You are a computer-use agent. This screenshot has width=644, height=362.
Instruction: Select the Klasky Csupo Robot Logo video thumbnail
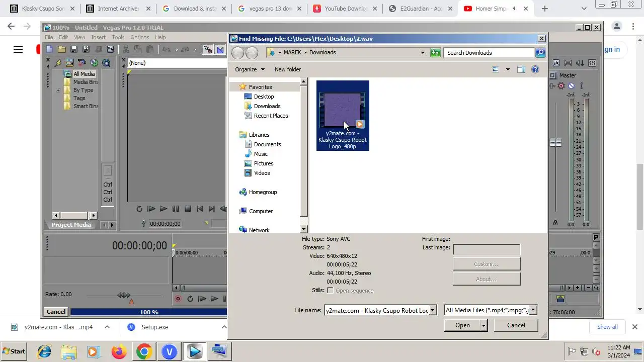343,116
